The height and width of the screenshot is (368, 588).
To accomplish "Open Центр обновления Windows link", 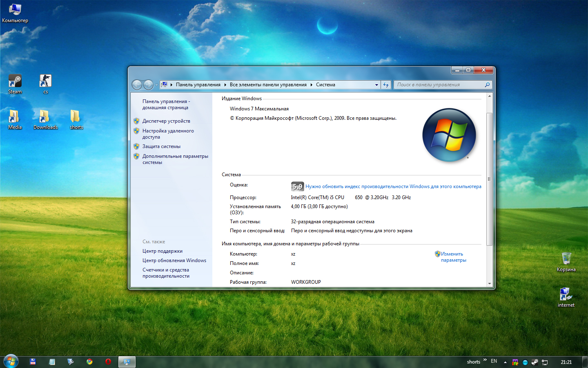I will point(174,260).
